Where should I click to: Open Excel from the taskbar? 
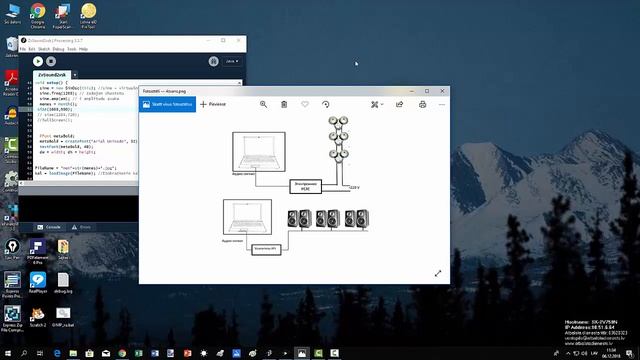point(138,353)
